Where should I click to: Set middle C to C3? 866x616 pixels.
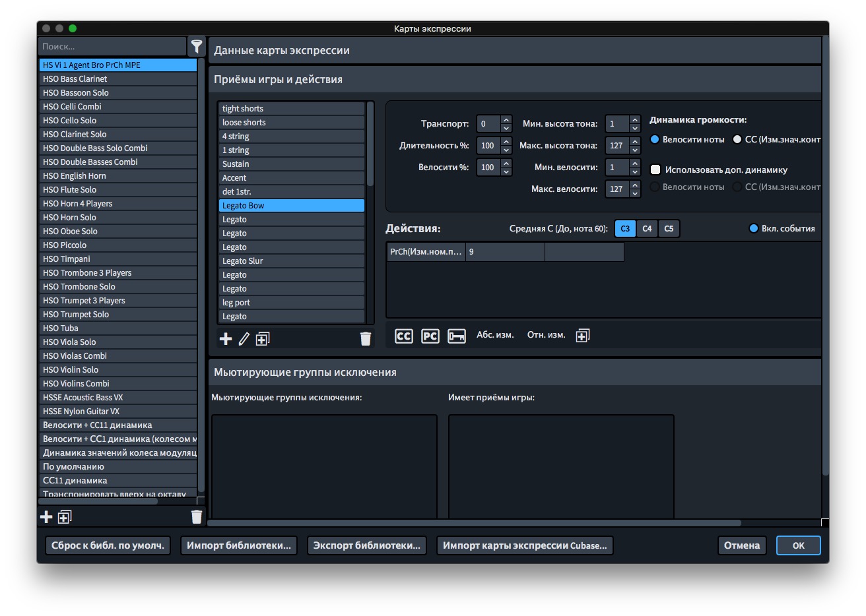(625, 228)
